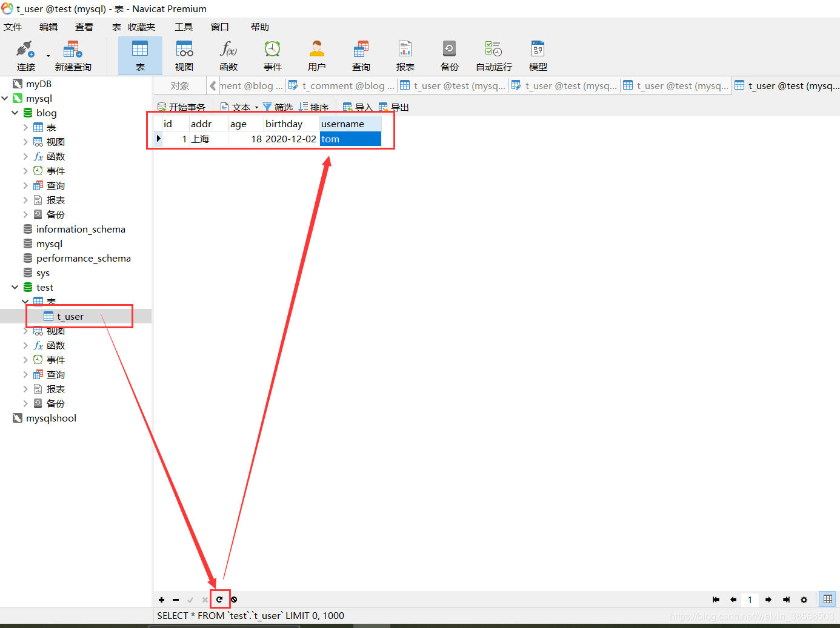Go to previous page of records
The height and width of the screenshot is (628, 840).
point(733,600)
